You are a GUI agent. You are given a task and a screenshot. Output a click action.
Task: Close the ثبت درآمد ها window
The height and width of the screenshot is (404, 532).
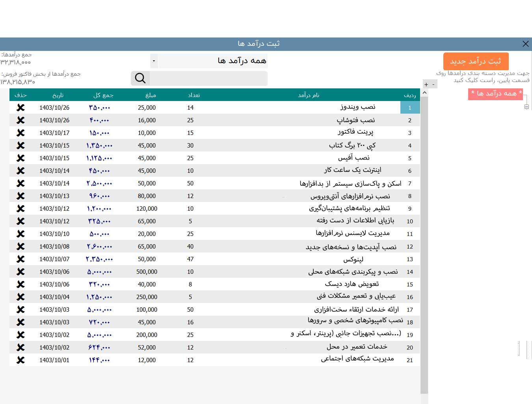pos(526,44)
